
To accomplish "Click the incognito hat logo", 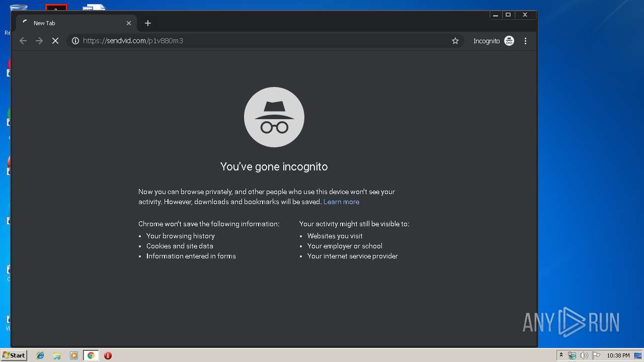I will click(x=274, y=117).
